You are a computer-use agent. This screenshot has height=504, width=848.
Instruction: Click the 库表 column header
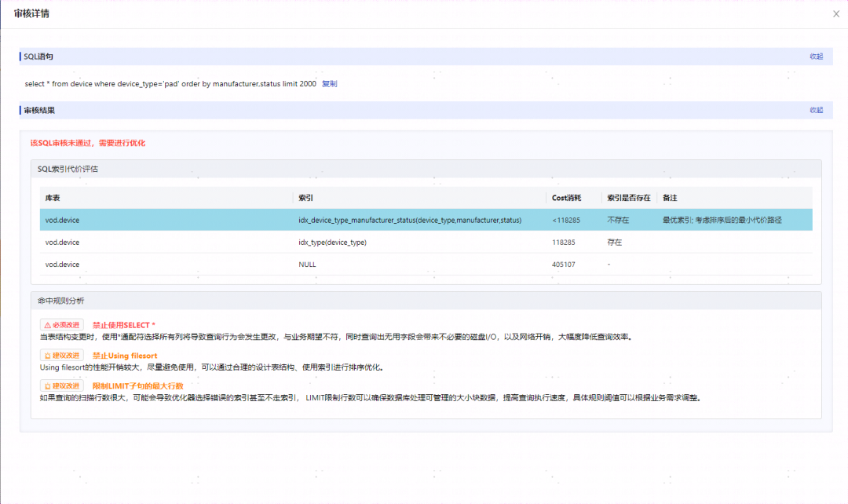(53, 198)
